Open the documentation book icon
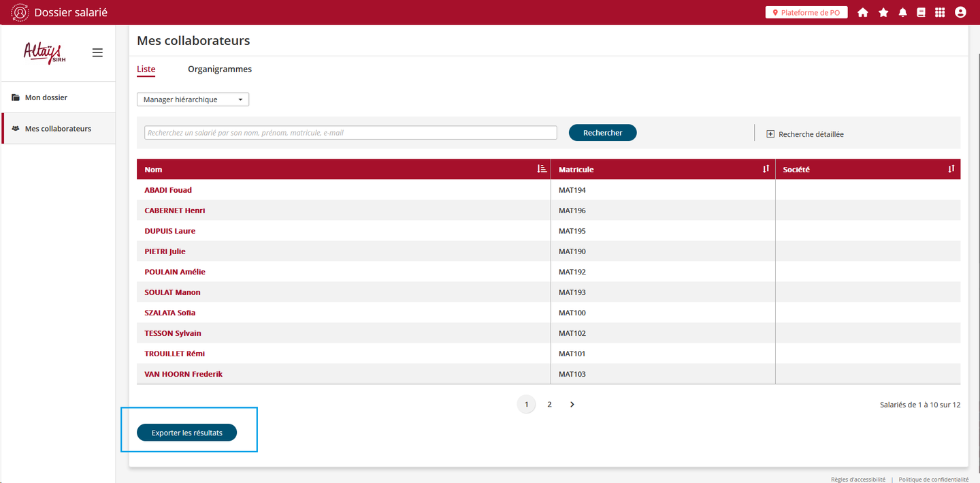Image resolution: width=980 pixels, height=483 pixels. tap(921, 12)
